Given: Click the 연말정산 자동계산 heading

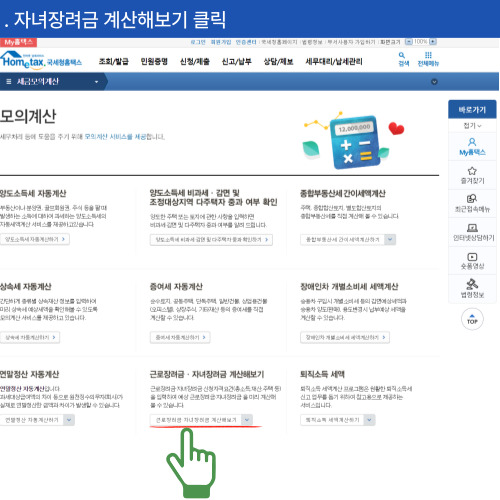Looking at the screenshot, I should coord(30,374).
